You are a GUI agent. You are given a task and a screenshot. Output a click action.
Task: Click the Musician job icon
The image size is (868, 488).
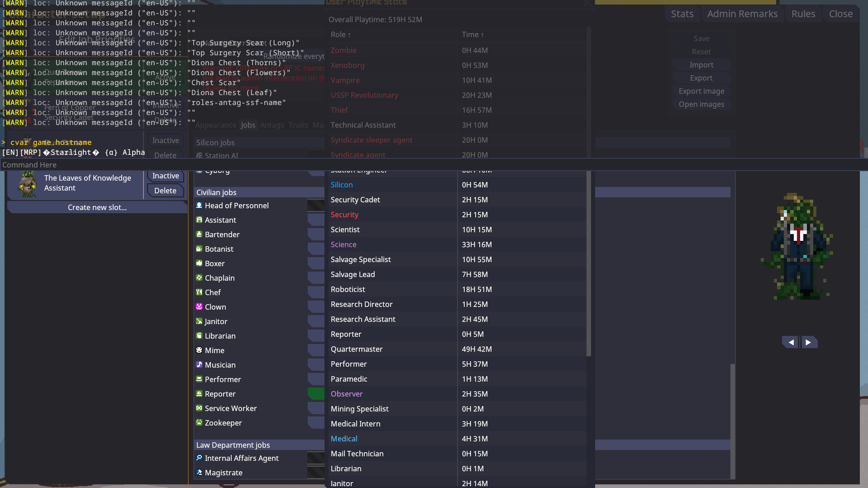click(199, 364)
